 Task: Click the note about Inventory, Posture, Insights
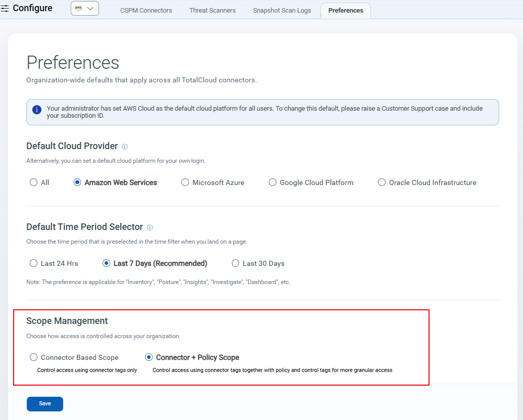point(159,282)
